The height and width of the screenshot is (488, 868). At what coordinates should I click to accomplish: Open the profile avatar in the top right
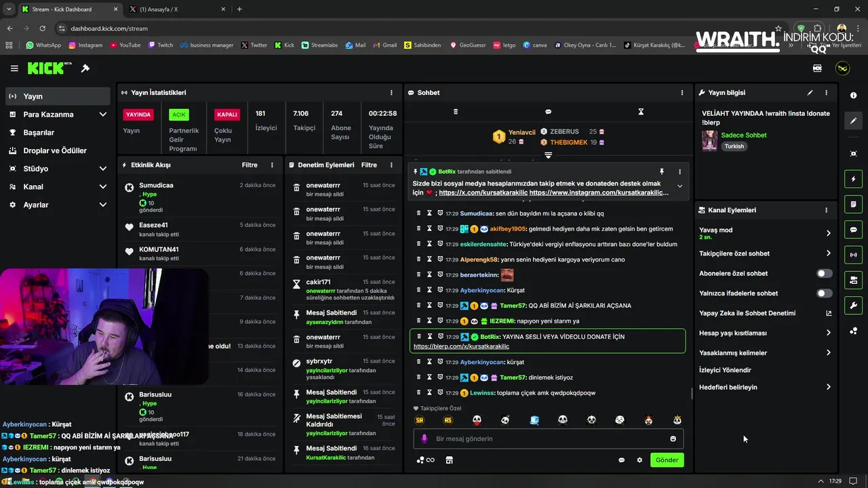coord(842,68)
